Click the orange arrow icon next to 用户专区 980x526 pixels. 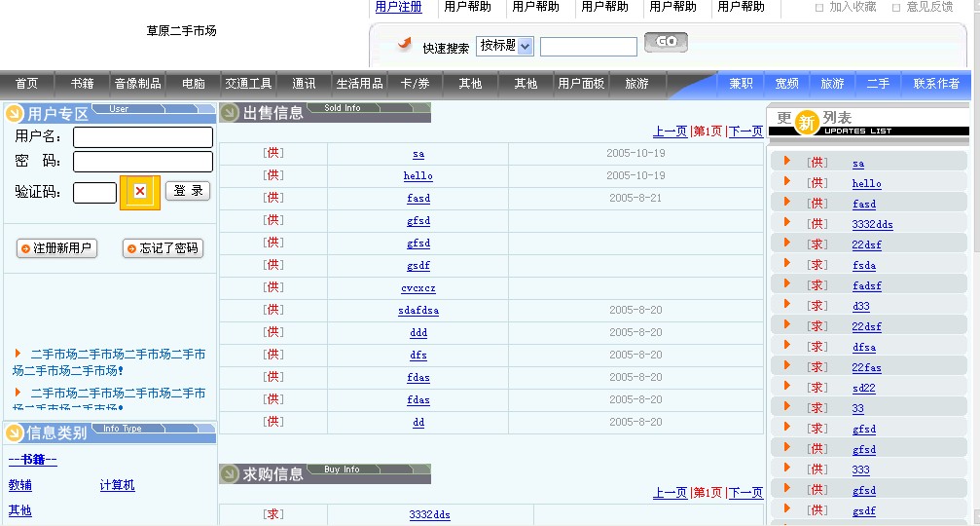pos(14,114)
